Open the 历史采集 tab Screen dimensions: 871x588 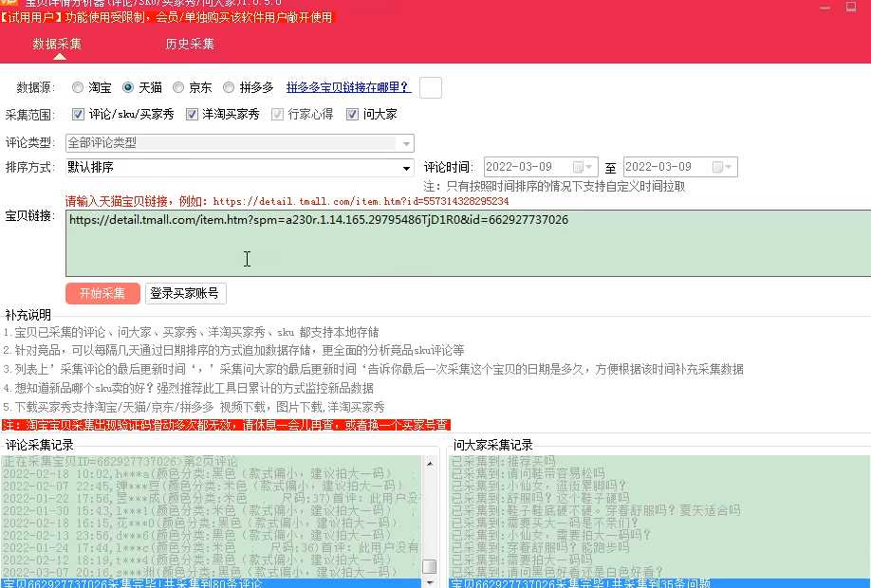(190, 44)
